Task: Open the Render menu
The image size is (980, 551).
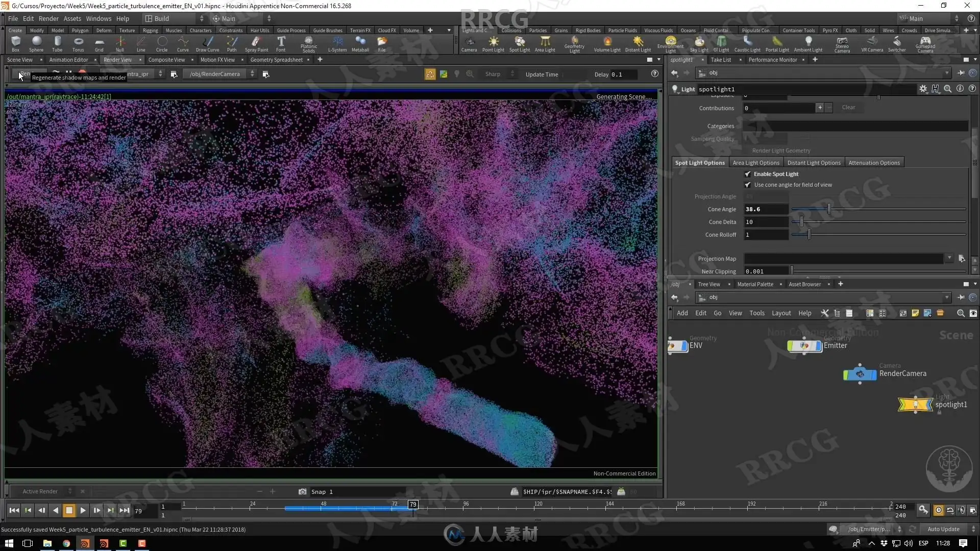Action: click(48, 18)
